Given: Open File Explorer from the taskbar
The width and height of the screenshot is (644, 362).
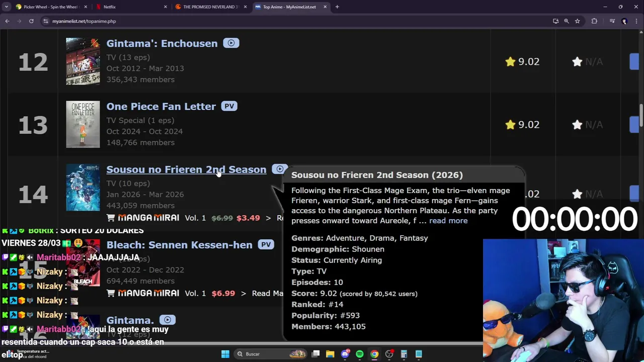Looking at the screenshot, I should pyautogui.click(x=330, y=354).
